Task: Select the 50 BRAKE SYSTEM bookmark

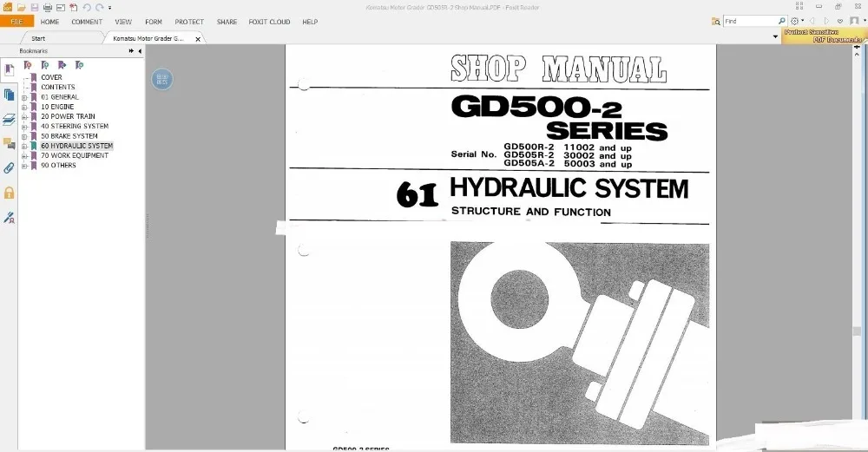Action: click(69, 136)
